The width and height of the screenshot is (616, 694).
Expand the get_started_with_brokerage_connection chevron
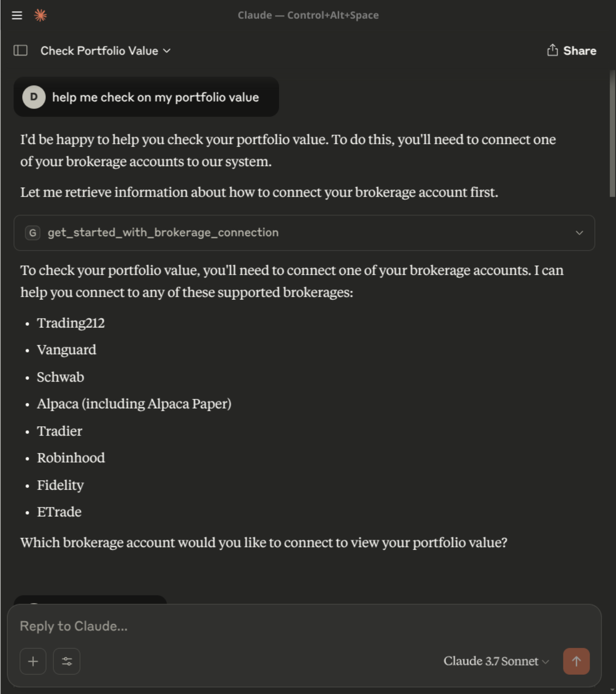[579, 233]
